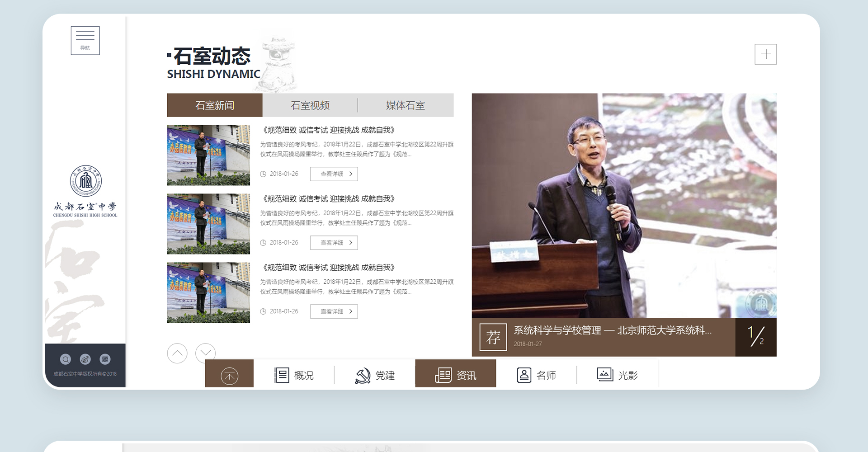Click the 名师 person icon

click(524, 375)
